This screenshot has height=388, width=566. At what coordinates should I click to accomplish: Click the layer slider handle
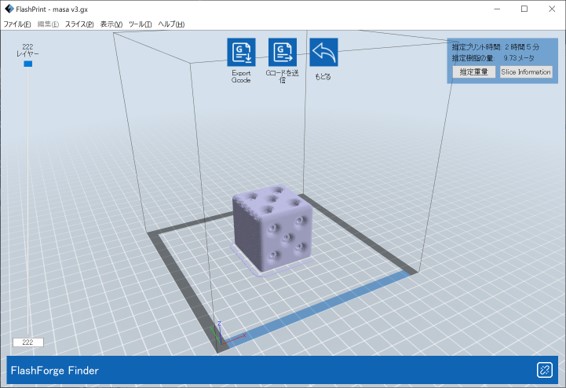coord(28,64)
